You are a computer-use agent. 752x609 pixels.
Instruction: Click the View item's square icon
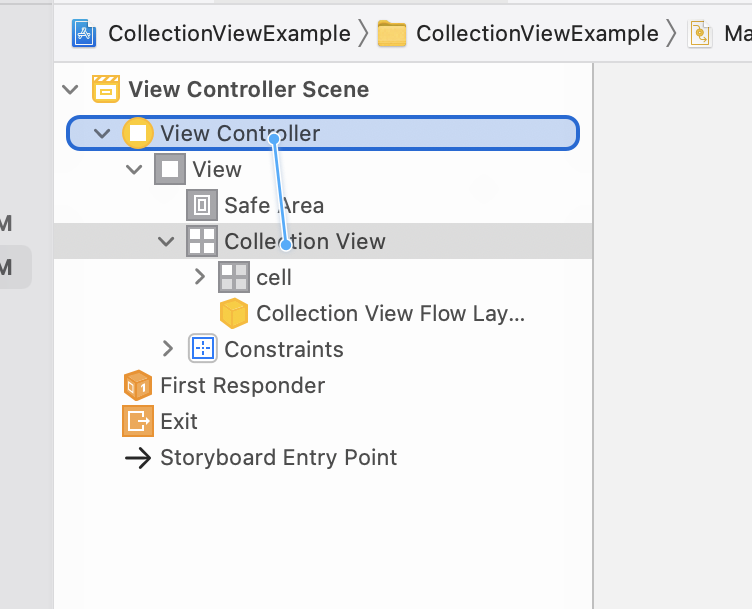169,169
